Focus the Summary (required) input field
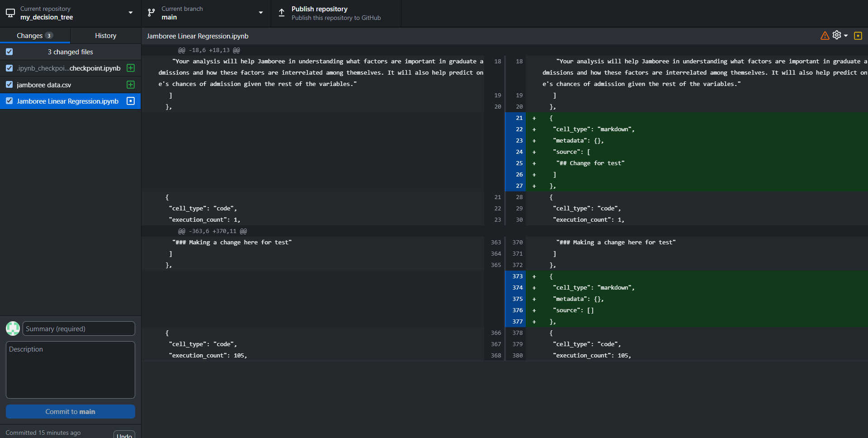 79,328
